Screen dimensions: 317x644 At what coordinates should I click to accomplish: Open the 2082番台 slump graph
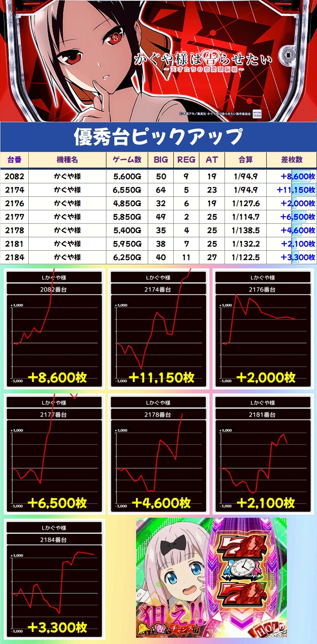53,329
